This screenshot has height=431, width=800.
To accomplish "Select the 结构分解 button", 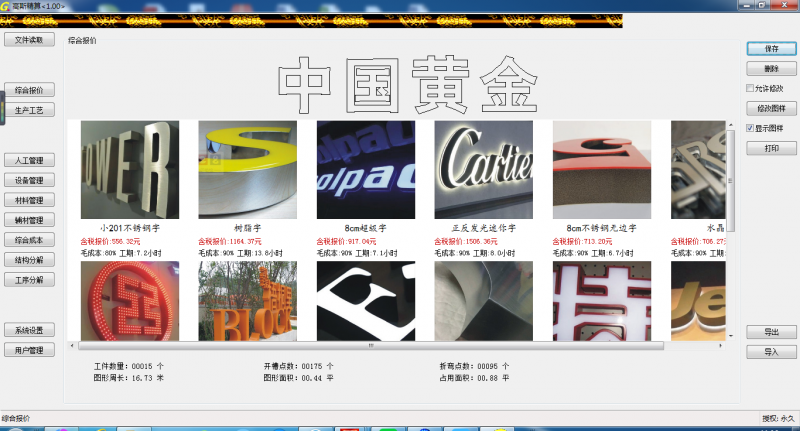I will (x=29, y=260).
